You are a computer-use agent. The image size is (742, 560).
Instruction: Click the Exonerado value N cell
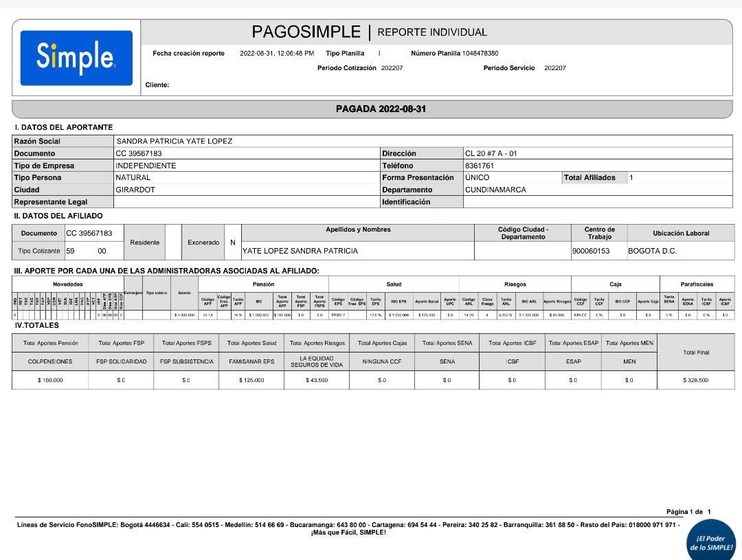pyautogui.click(x=233, y=243)
